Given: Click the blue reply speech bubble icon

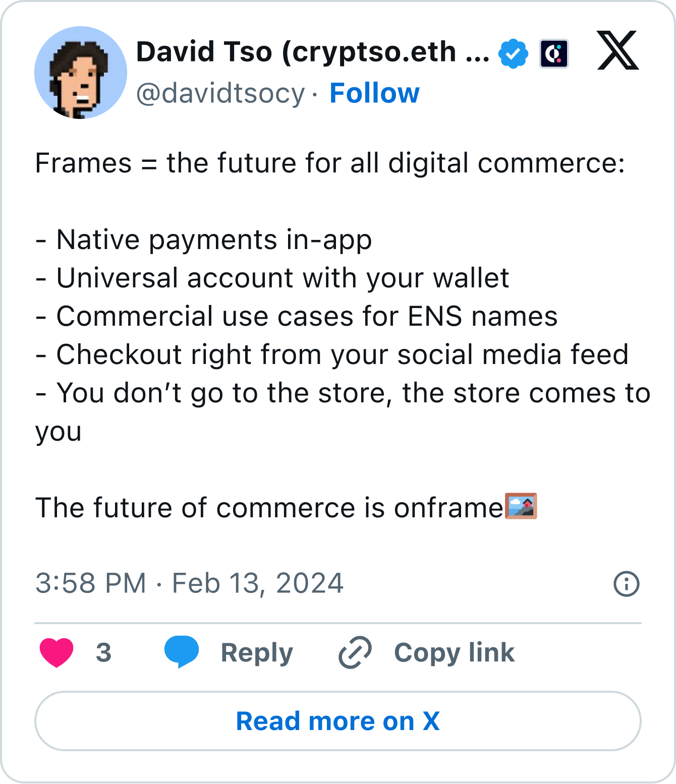Looking at the screenshot, I should tap(182, 651).
